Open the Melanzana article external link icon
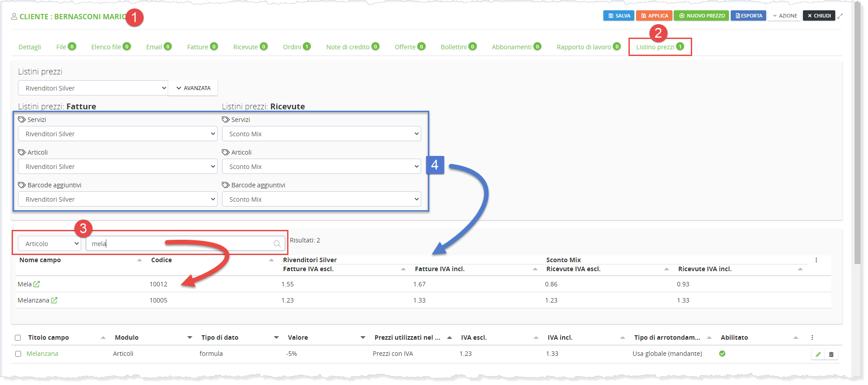Screen dimensions: 868x385 [54, 300]
